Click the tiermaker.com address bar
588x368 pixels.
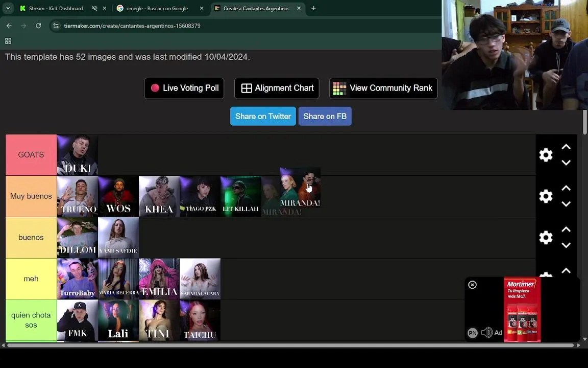click(x=132, y=26)
